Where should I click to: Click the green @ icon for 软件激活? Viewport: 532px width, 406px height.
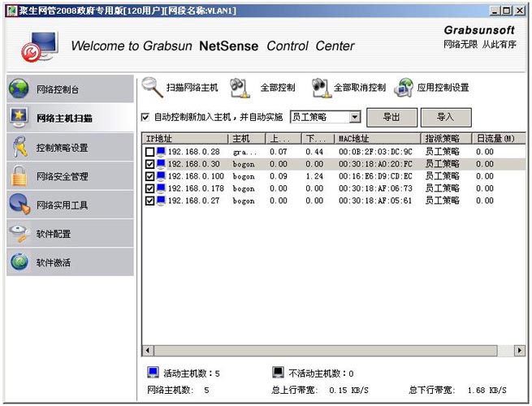(19, 261)
